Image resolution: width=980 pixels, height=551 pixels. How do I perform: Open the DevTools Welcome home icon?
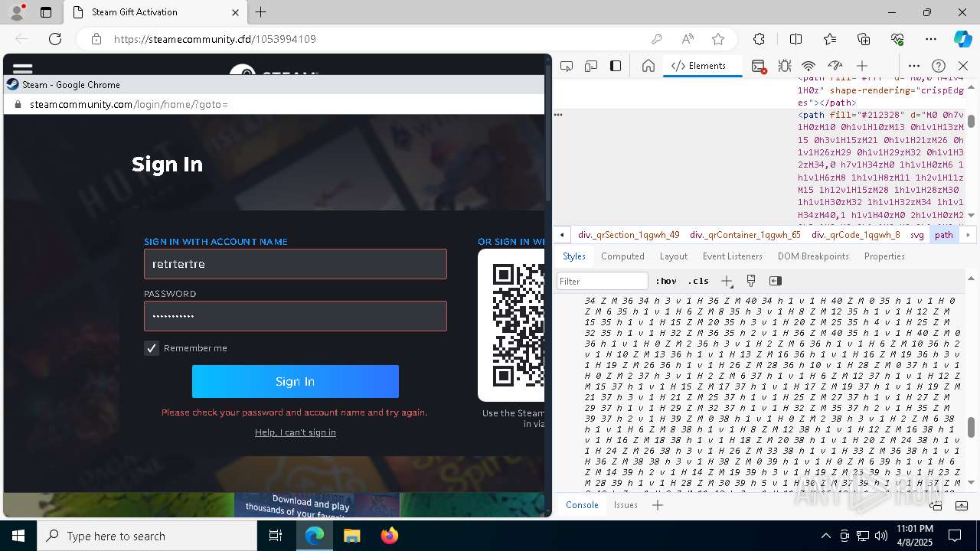[648, 67]
